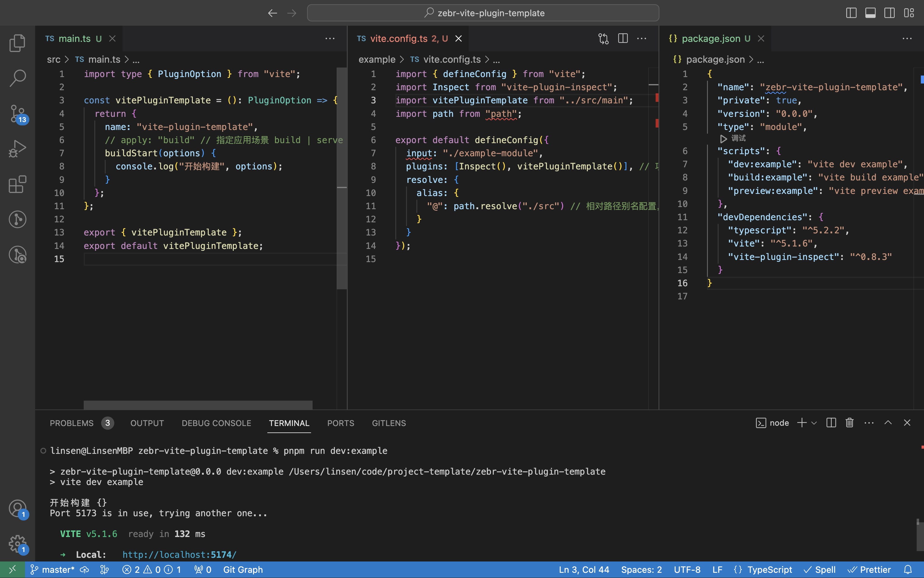
Task: Open more actions for main.ts editor group
Action: [x=330, y=39]
